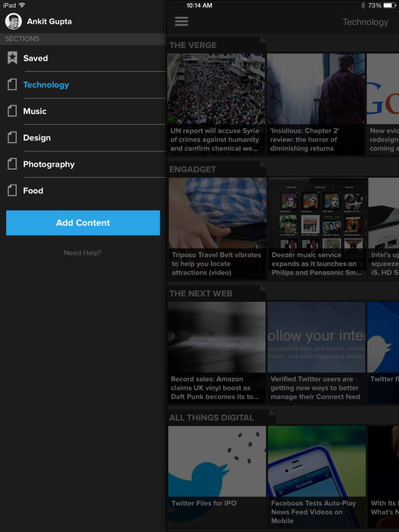Select the Technology section

83,84
